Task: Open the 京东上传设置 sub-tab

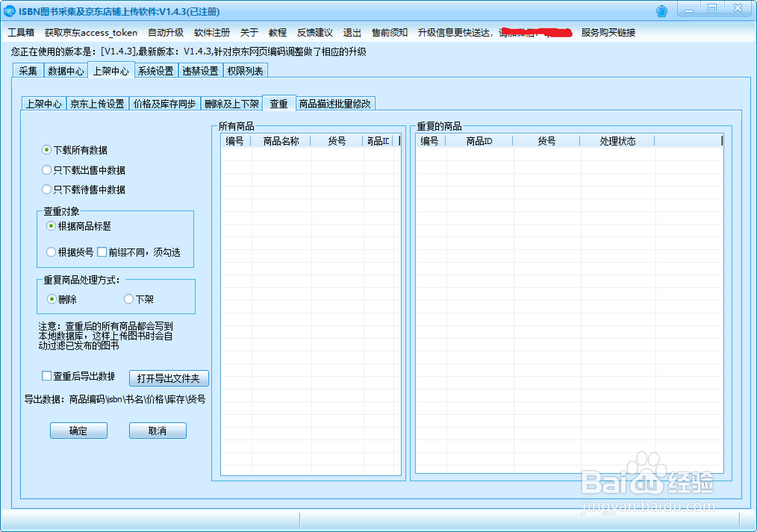Action: (97, 104)
